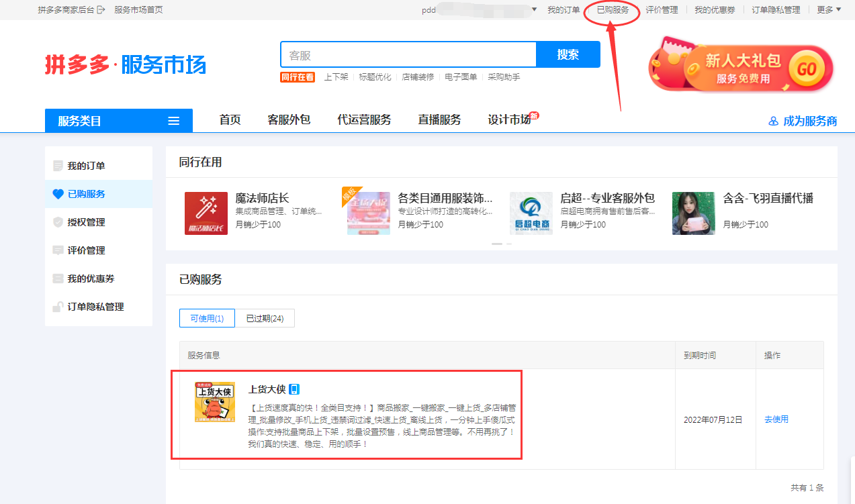The width and height of the screenshot is (855, 504).
Task: Open the 服务类目 category menu
Action: point(119,121)
